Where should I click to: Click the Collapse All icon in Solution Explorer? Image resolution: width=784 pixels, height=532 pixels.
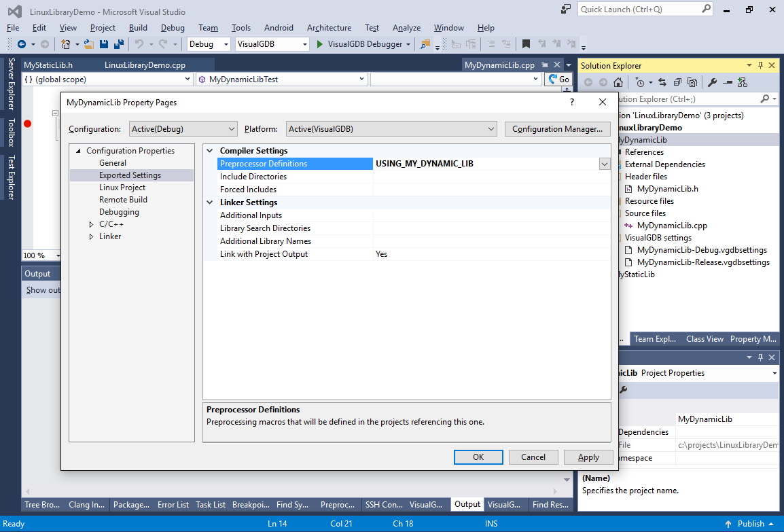[677, 82]
